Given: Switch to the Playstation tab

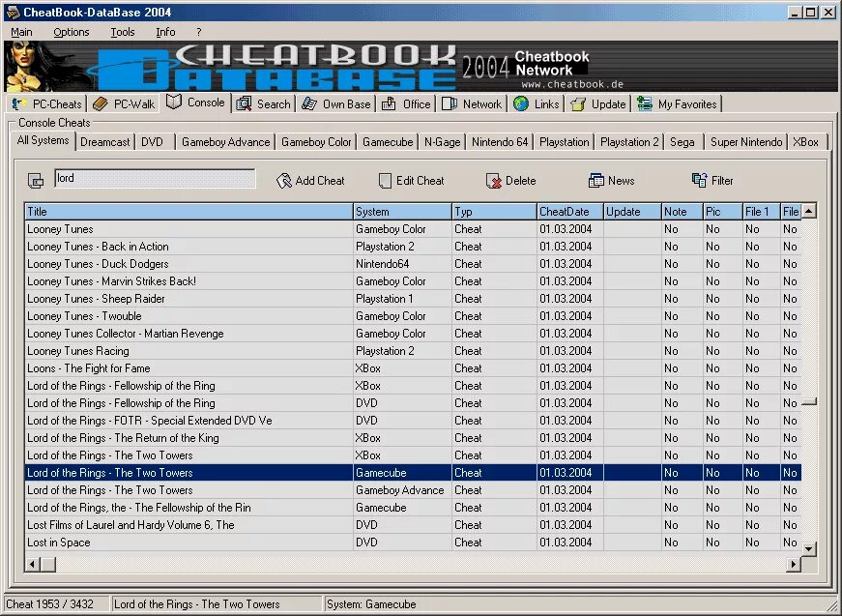Looking at the screenshot, I should coord(565,142).
